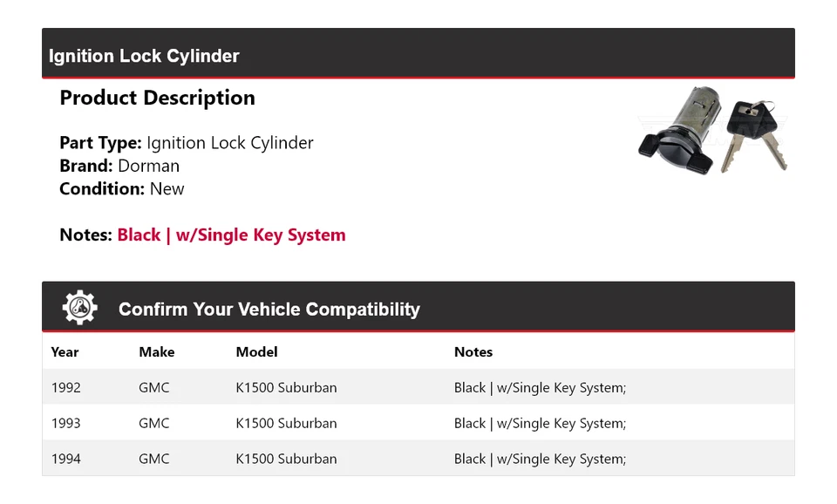Select the 1994 year cell
This screenshot has width=837, height=504.
tap(65, 459)
